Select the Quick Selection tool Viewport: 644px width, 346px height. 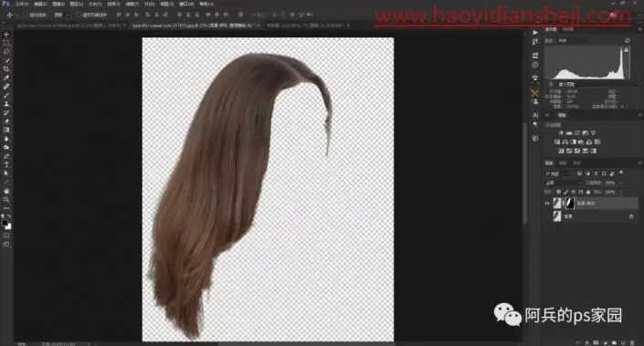click(6, 60)
